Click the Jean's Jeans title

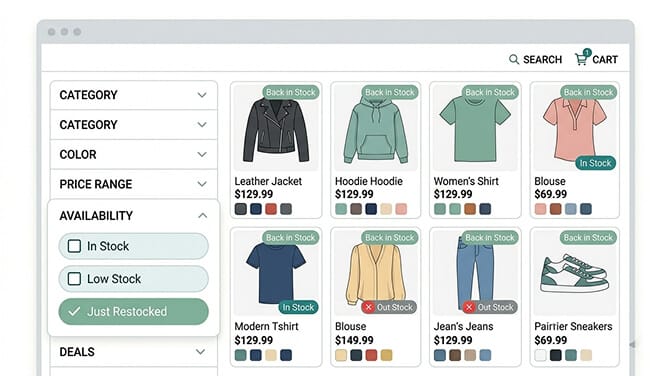(463, 326)
